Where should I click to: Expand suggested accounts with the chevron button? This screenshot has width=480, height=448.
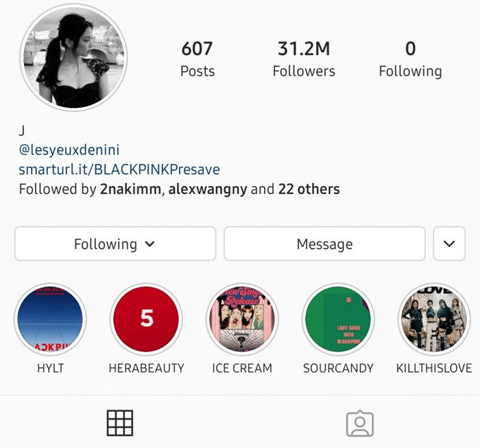(x=449, y=244)
